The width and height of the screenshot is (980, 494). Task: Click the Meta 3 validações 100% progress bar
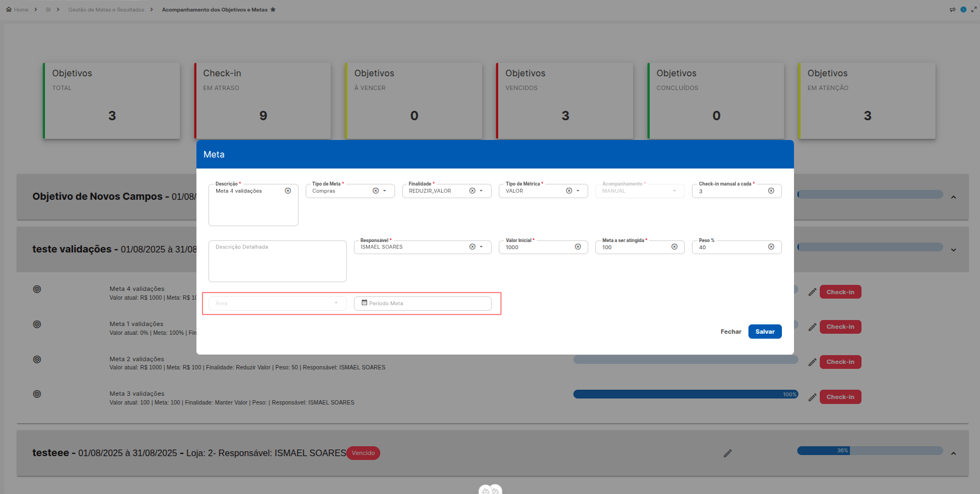click(686, 394)
